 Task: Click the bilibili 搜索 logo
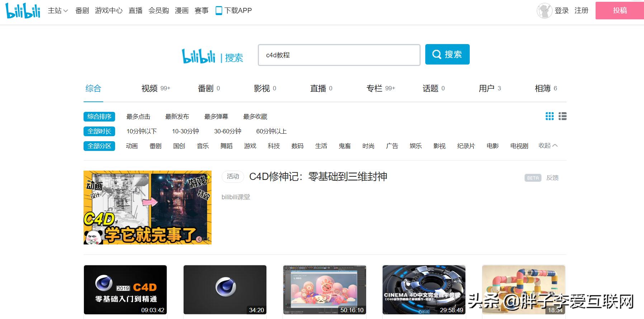tap(213, 56)
